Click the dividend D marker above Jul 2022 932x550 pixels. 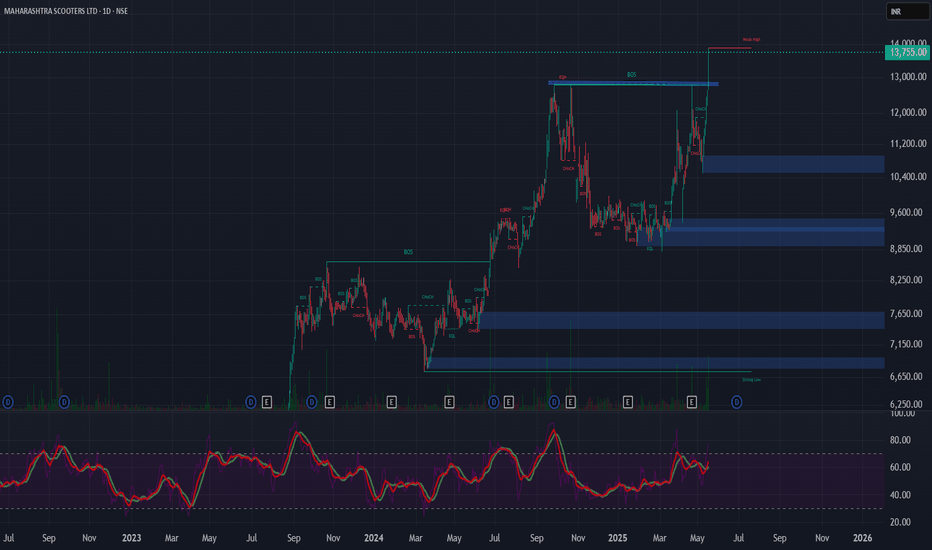pyautogui.click(x=8, y=403)
